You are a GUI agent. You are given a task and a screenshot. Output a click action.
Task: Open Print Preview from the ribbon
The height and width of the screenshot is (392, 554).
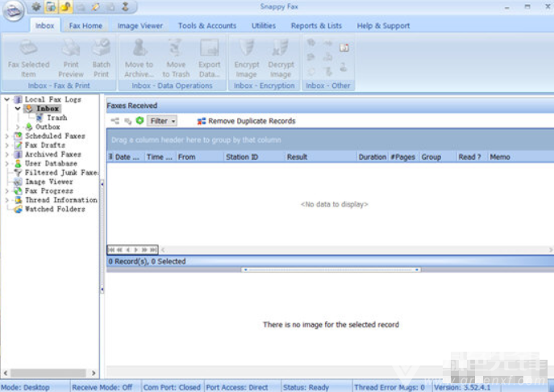pyautogui.click(x=71, y=59)
